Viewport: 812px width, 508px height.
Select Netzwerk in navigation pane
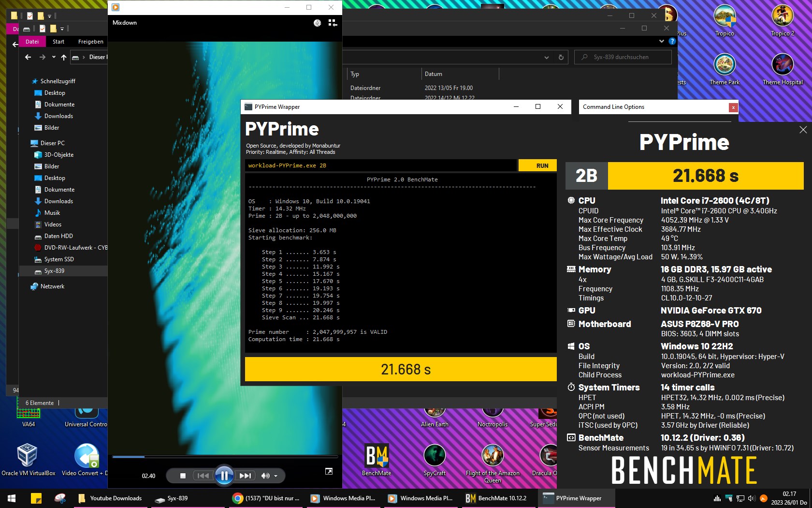tap(52, 286)
